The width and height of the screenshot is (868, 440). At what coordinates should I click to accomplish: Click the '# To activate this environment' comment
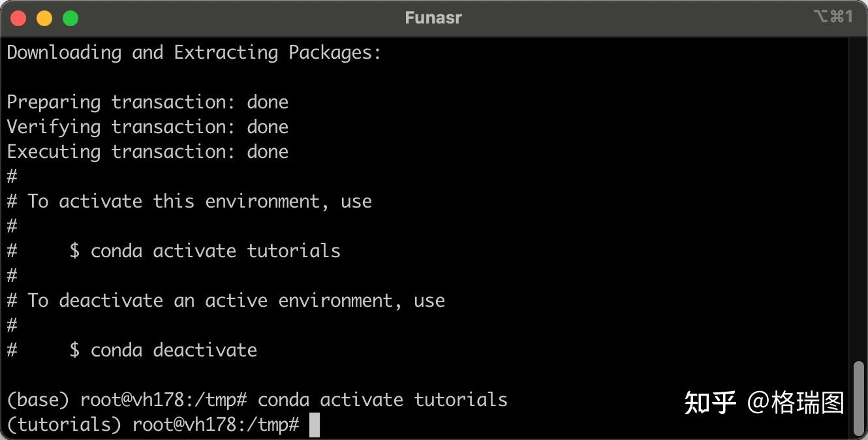pyautogui.click(x=189, y=201)
